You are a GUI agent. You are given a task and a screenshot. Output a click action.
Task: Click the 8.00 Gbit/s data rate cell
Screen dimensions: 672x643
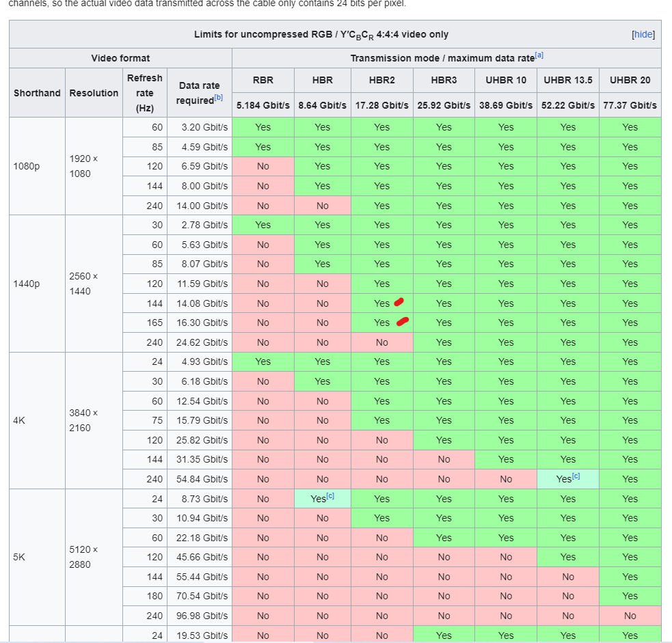(x=200, y=186)
